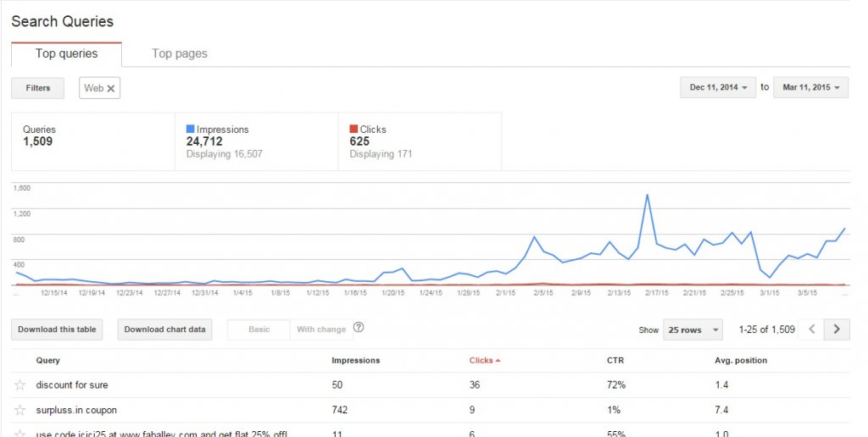Switch to the Top pages tab
The height and width of the screenshot is (437, 868).
coord(180,53)
